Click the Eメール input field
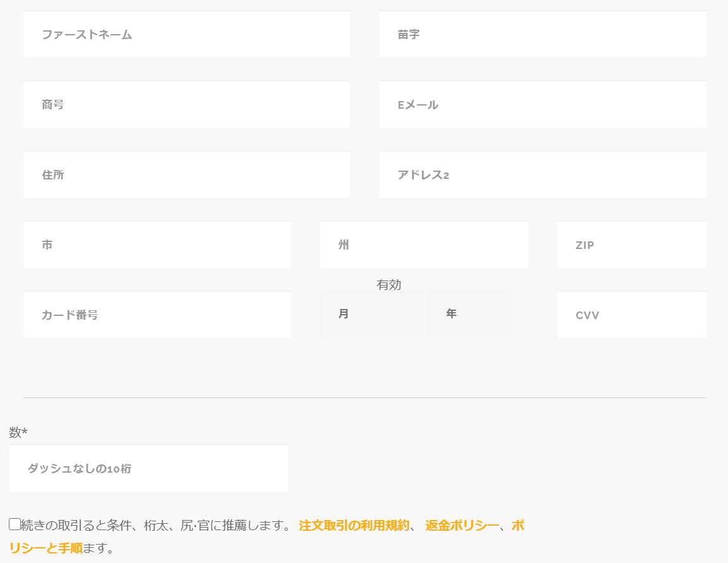This screenshot has width=728, height=563. click(x=542, y=105)
